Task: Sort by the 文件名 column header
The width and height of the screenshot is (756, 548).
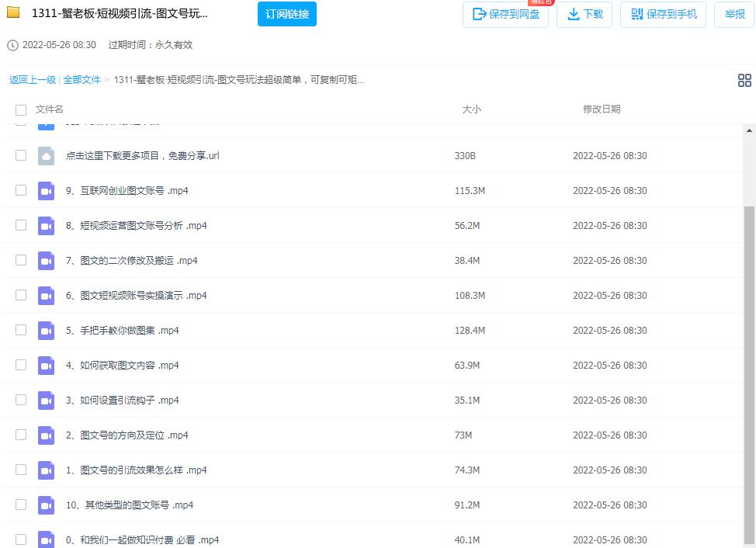Action: coord(49,109)
